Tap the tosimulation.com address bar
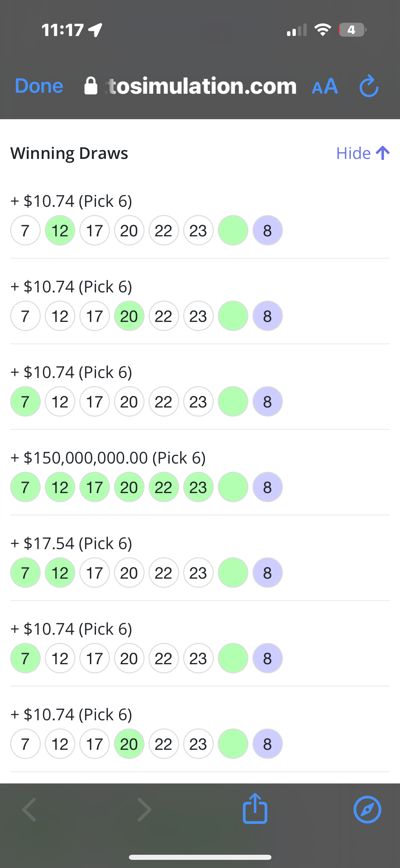Screen dimensions: 400x868 coord(202,86)
